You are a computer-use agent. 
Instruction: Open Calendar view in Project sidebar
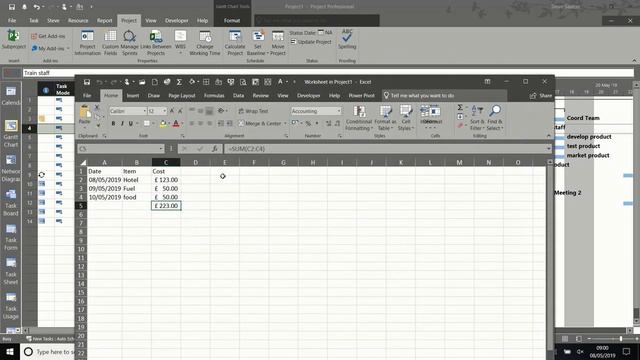tap(11, 96)
